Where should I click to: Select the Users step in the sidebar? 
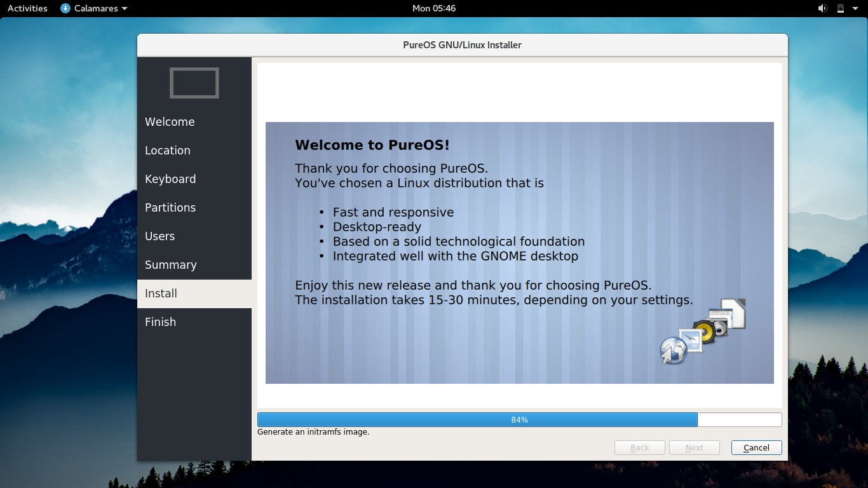click(x=159, y=236)
